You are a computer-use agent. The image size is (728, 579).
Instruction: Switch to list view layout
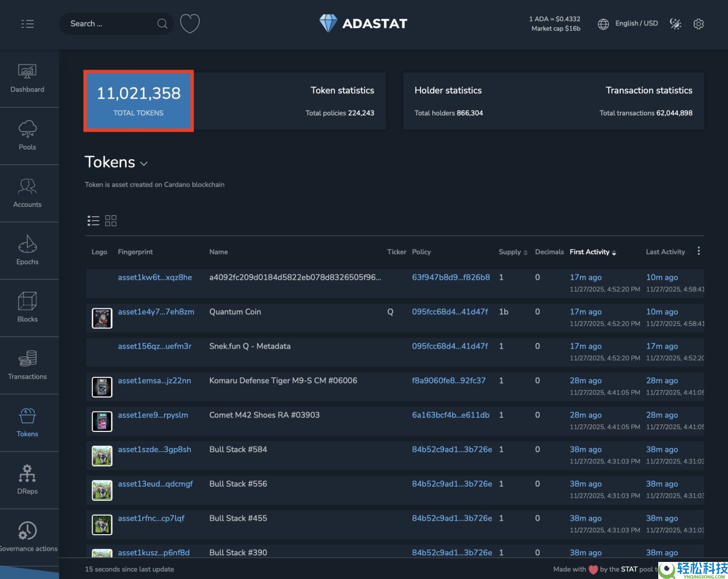[93, 221]
